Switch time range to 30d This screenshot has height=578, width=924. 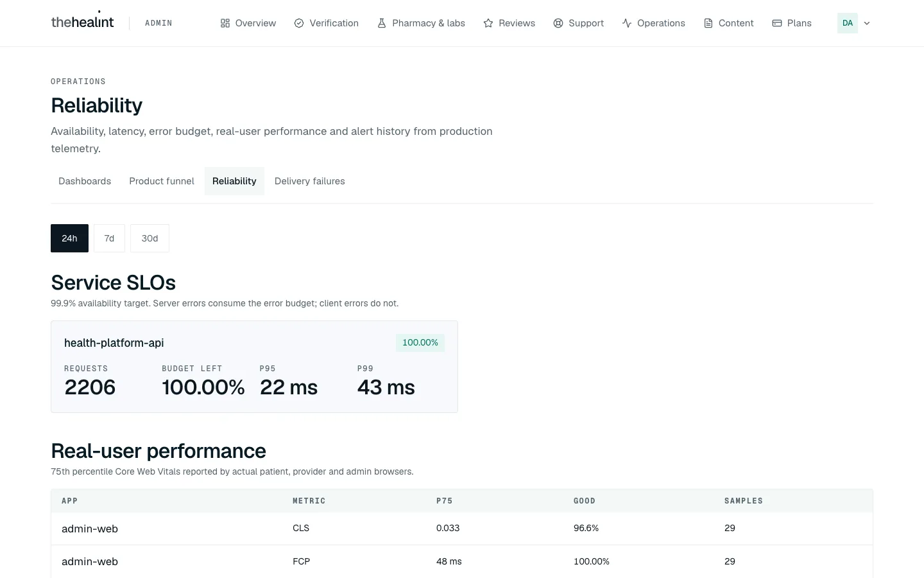[x=150, y=238]
